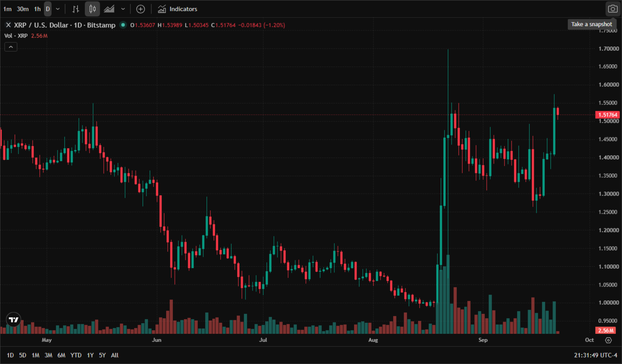
Task: Click the XRP / U.S. Dollar symbol title
Action: 65,25
